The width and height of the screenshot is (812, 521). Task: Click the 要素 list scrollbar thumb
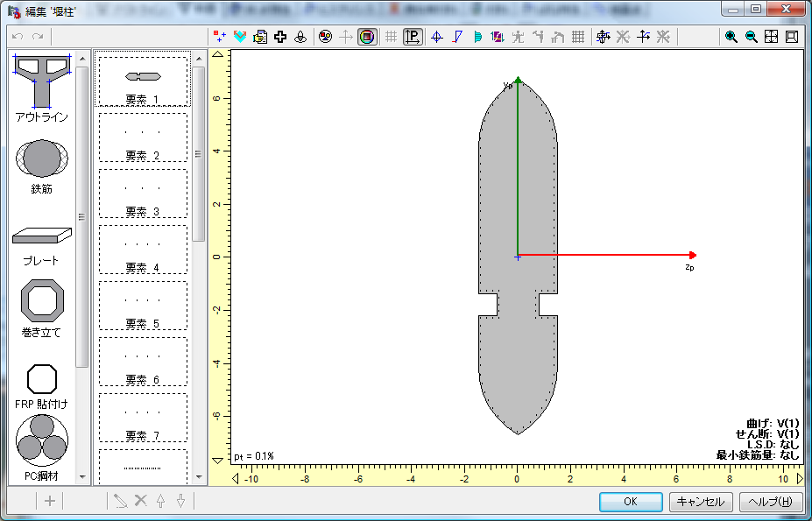pos(199,154)
